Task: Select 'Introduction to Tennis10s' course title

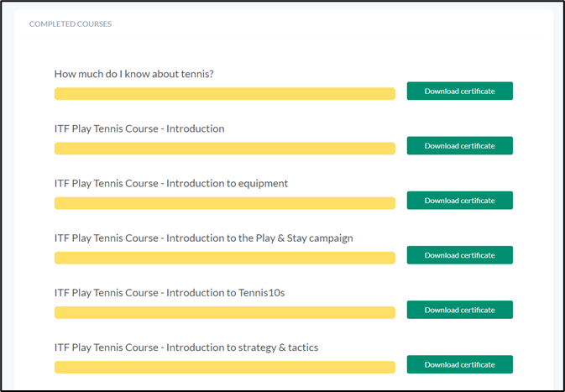Action: click(170, 293)
